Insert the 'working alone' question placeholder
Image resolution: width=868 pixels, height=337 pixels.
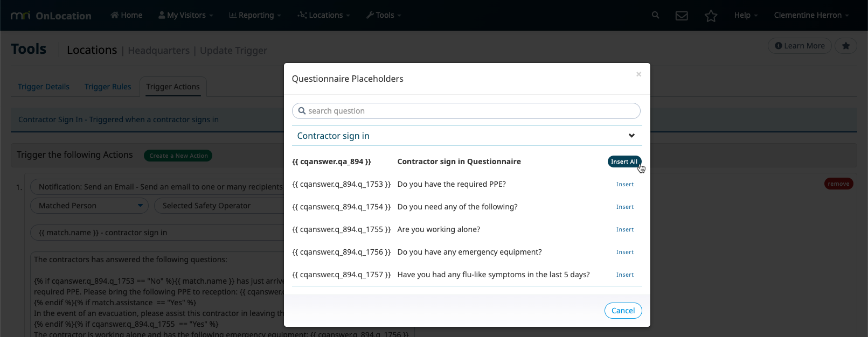pos(624,229)
